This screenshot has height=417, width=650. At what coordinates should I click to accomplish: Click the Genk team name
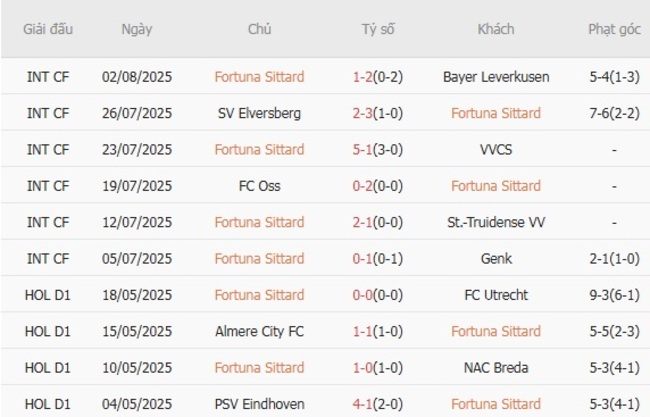[x=495, y=259]
